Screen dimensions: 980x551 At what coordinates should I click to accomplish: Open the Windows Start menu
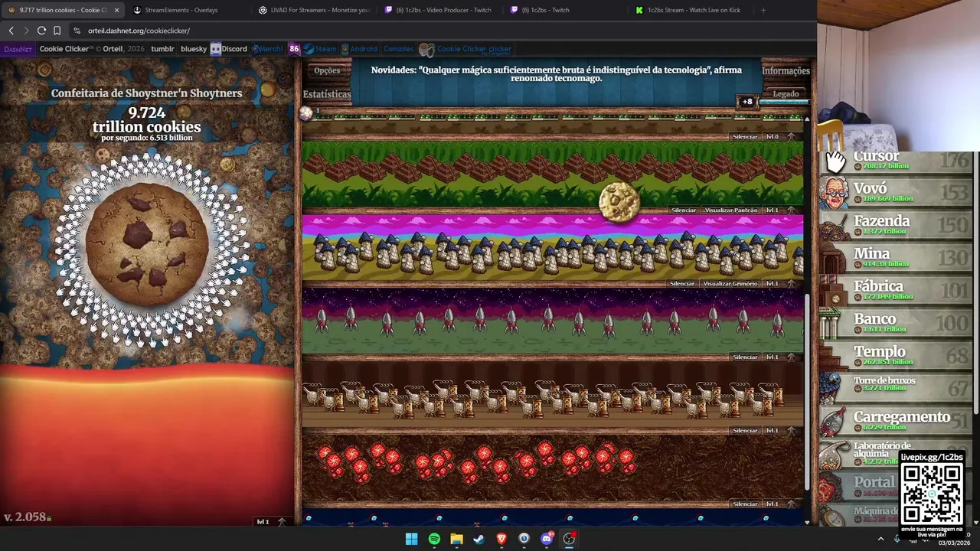click(x=411, y=539)
